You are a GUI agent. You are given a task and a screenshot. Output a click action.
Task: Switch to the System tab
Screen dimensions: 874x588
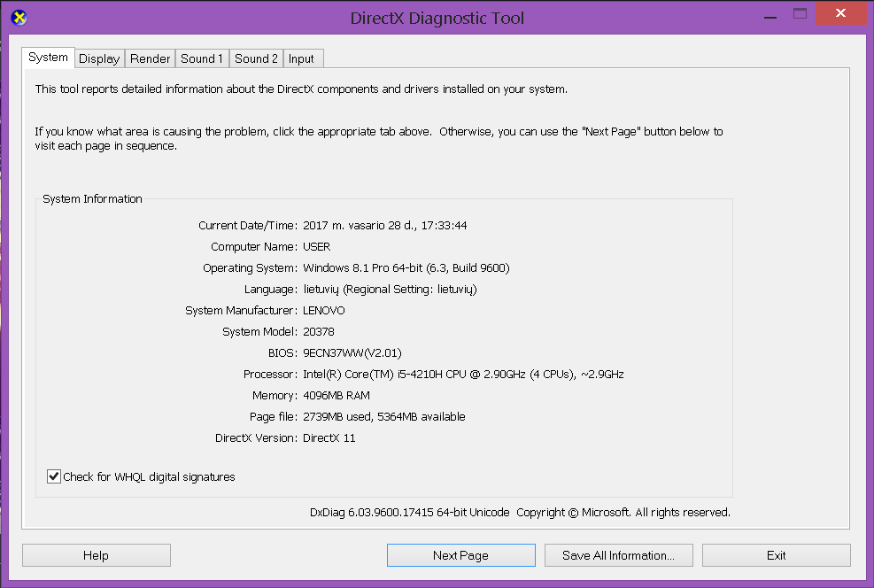tap(48, 58)
